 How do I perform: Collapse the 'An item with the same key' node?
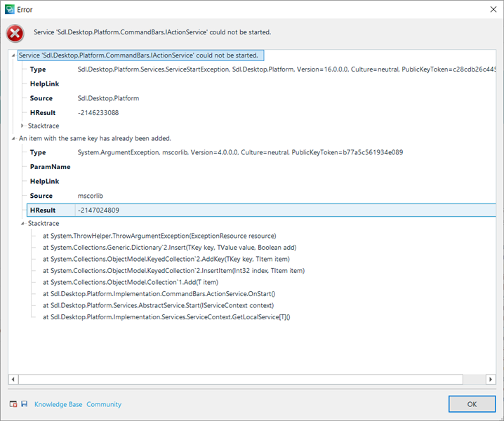click(x=13, y=138)
